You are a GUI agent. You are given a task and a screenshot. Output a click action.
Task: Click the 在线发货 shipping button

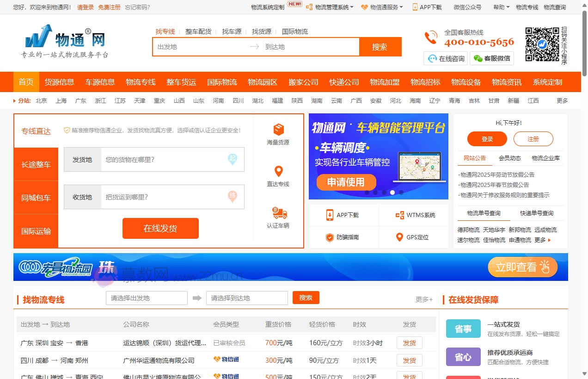pyautogui.click(x=160, y=228)
